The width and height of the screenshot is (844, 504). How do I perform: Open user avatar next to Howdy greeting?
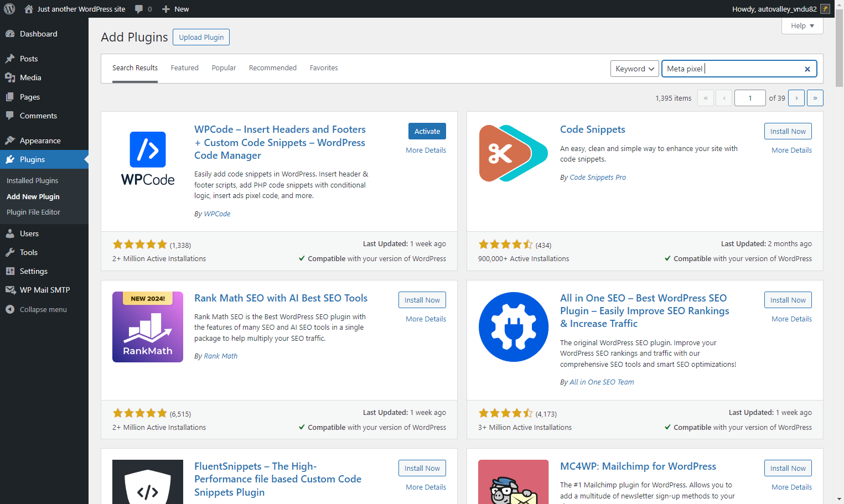tap(825, 9)
